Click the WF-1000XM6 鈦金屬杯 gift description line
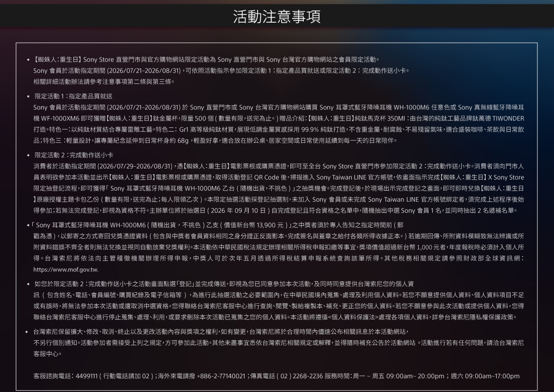This screenshot has height=392, width=554. click(279, 118)
